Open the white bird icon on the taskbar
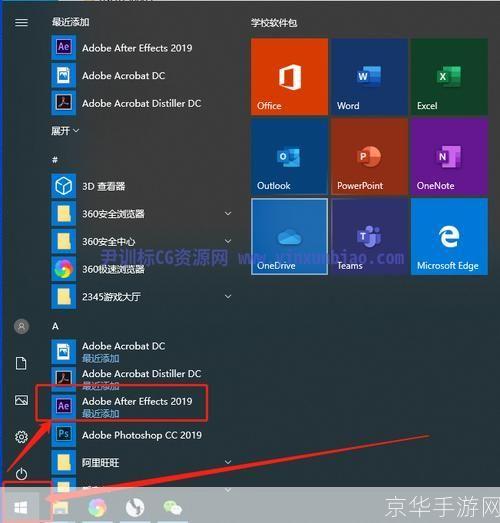The width and height of the screenshot is (500, 523). coord(135,507)
